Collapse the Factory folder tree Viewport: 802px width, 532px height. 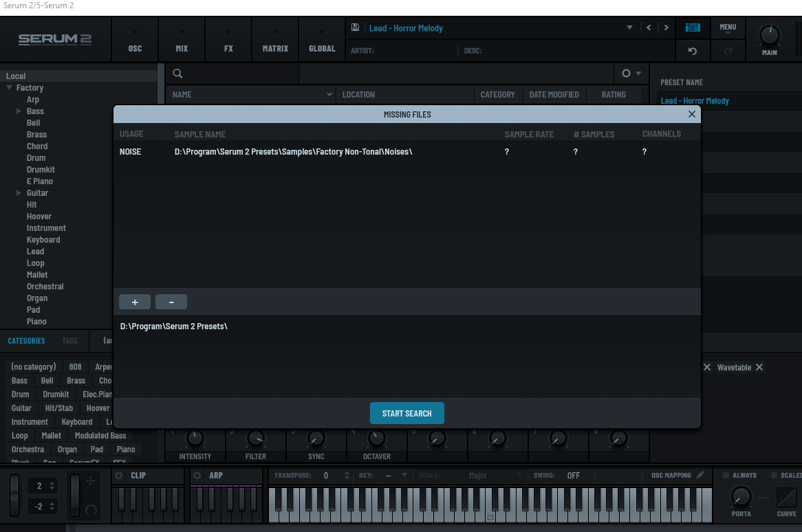[x=9, y=88]
